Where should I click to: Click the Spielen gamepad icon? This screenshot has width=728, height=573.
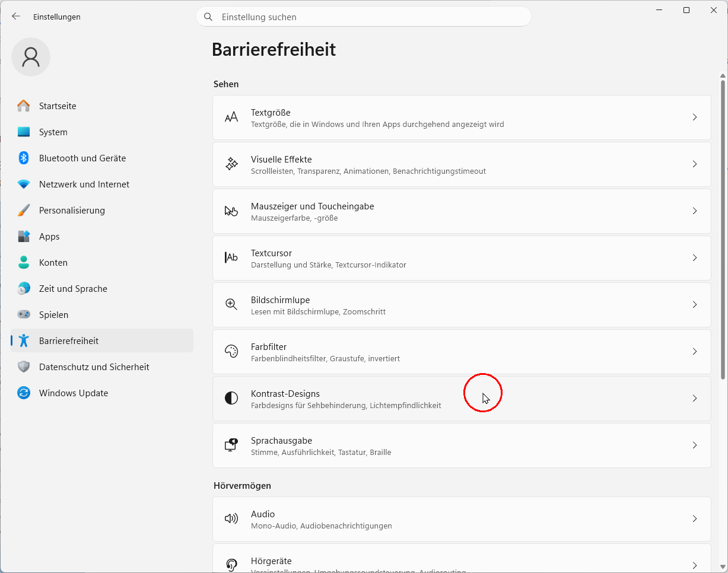24,315
